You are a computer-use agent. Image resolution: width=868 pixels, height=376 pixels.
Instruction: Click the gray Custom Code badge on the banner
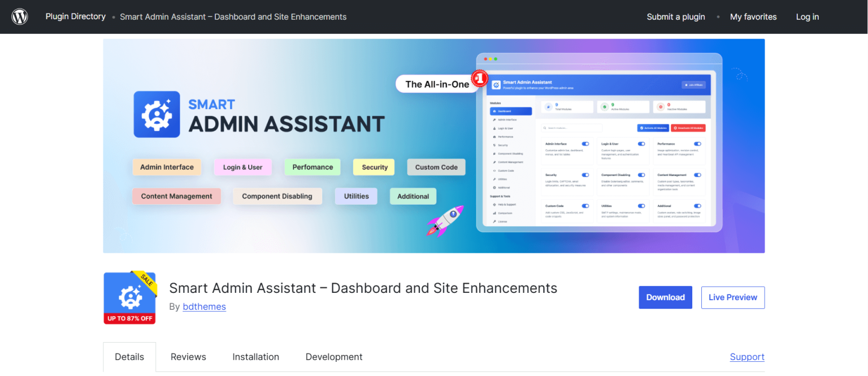point(436,167)
